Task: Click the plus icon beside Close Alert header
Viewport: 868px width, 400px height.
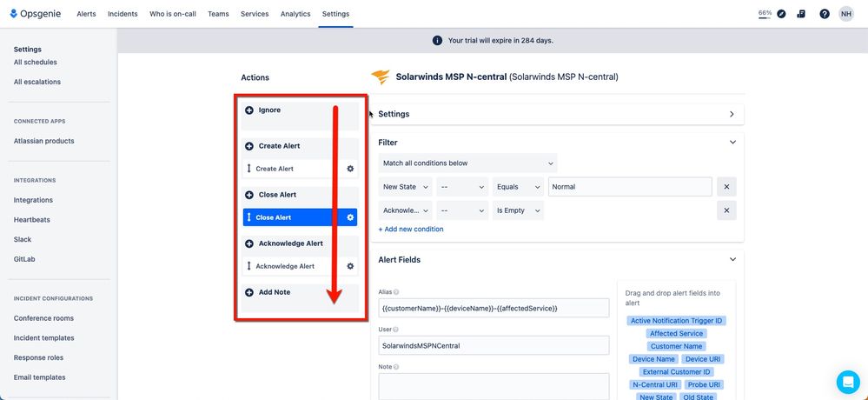Action: (249, 195)
